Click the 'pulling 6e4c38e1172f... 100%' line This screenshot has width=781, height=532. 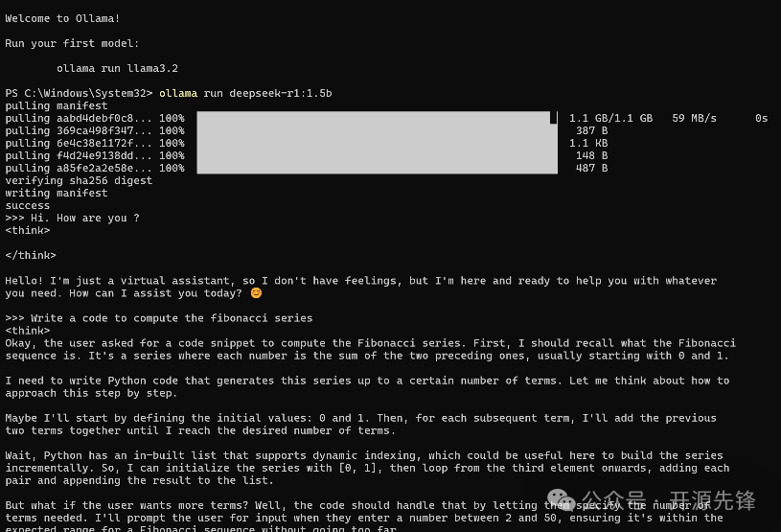tap(95, 143)
